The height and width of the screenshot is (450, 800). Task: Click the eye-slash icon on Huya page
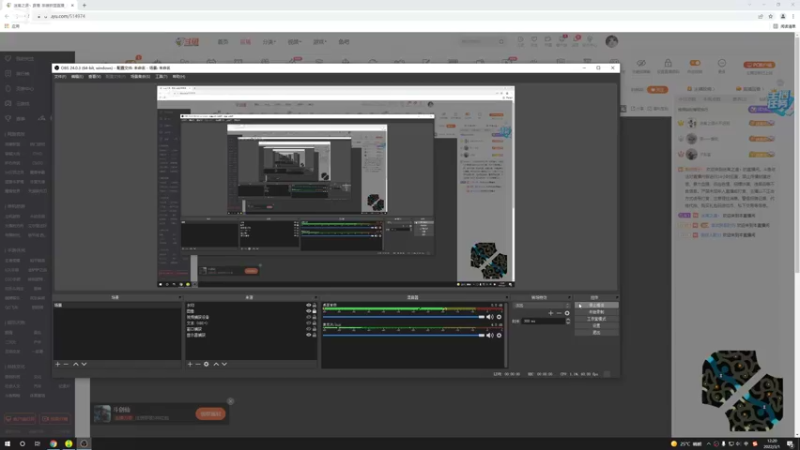coord(641,63)
